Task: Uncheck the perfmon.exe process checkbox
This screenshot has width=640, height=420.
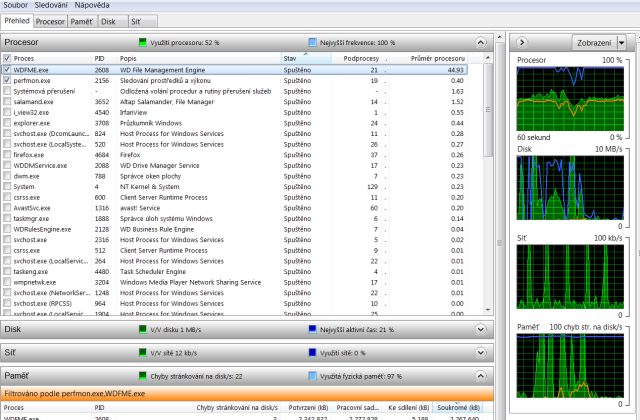Action: pyautogui.click(x=8, y=82)
